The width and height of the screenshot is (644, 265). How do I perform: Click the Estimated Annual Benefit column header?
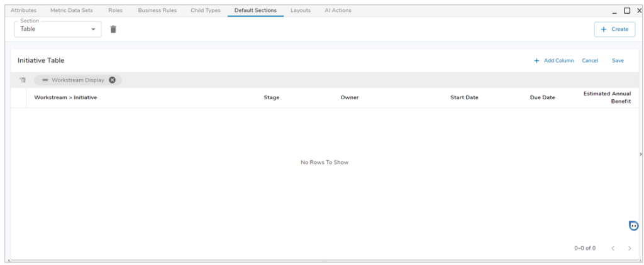coord(607,97)
